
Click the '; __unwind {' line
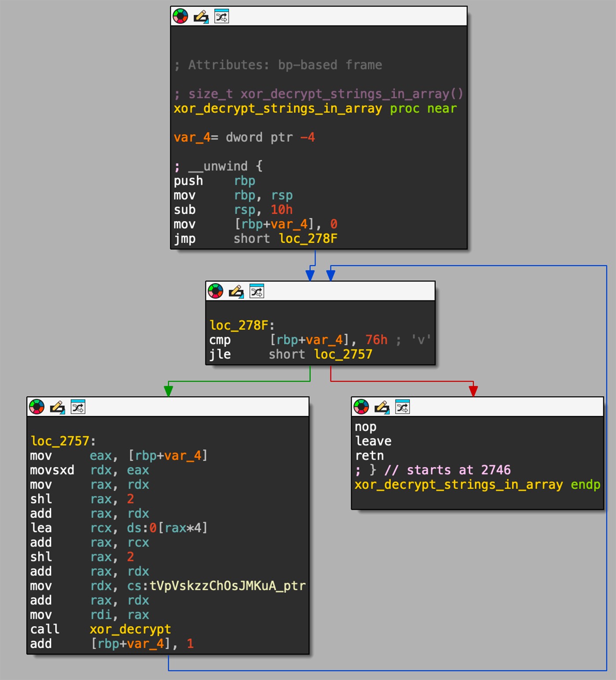point(218,166)
